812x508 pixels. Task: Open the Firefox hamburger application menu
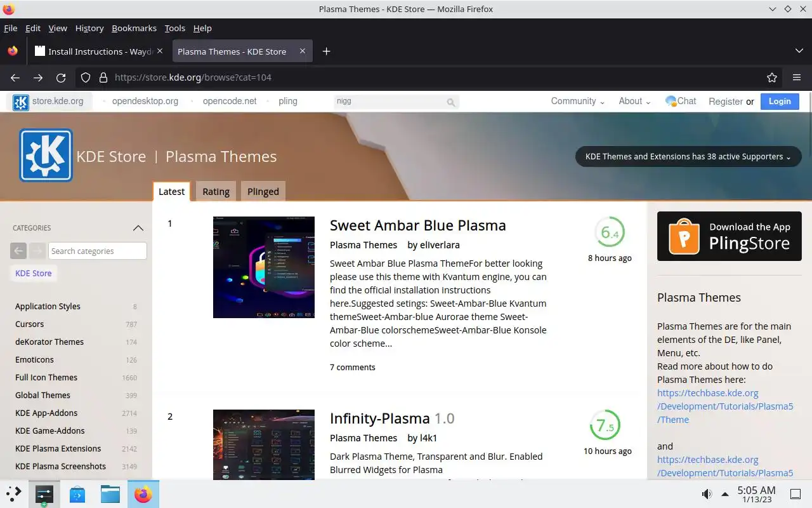pyautogui.click(x=797, y=77)
